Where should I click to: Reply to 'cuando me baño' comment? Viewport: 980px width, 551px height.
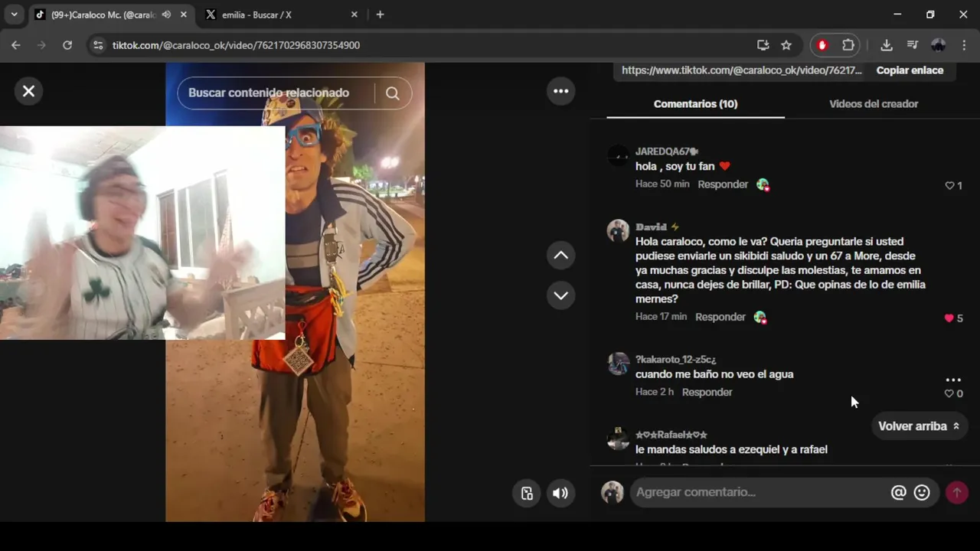707,392
